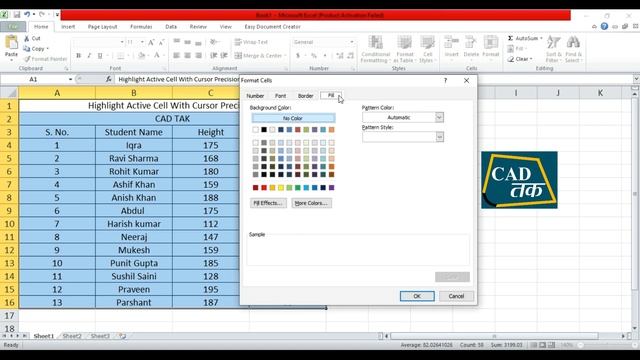Click the Find & Select binoculars icon
The width and height of the screenshot is (640, 360).
pyautogui.click(x=573, y=42)
